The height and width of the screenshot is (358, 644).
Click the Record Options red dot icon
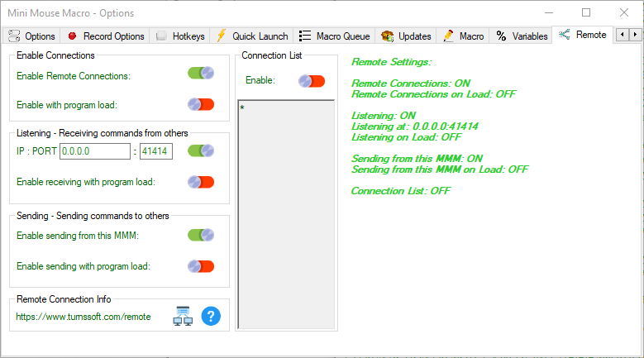pyautogui.click(x=72, y=36)
